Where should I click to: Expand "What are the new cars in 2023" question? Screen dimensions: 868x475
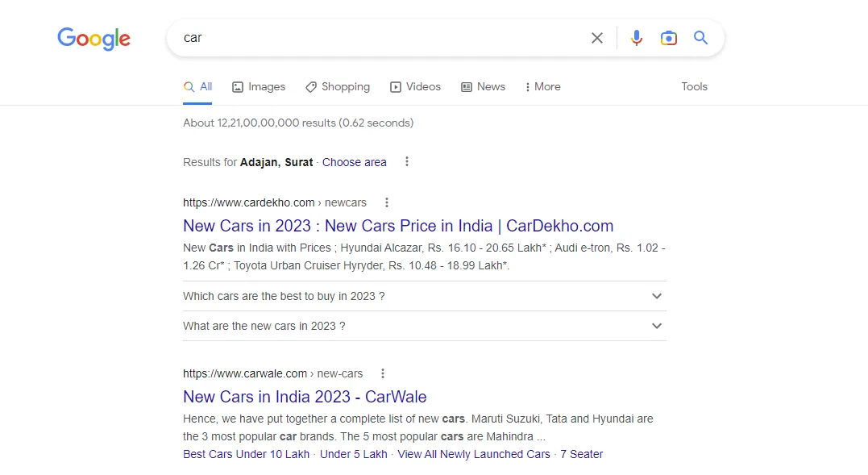[x=657, y=326]
